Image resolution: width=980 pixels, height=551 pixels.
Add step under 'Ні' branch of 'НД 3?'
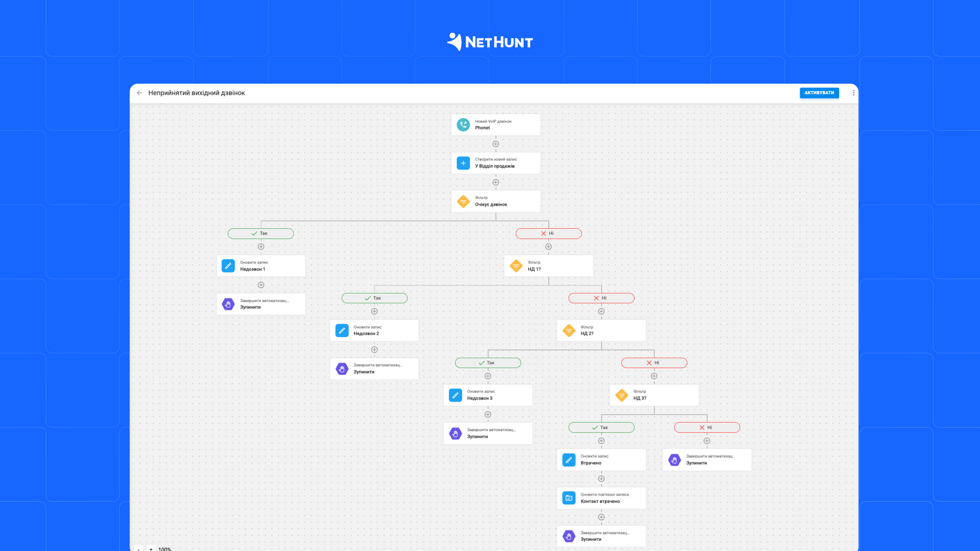tap(707, 441)
